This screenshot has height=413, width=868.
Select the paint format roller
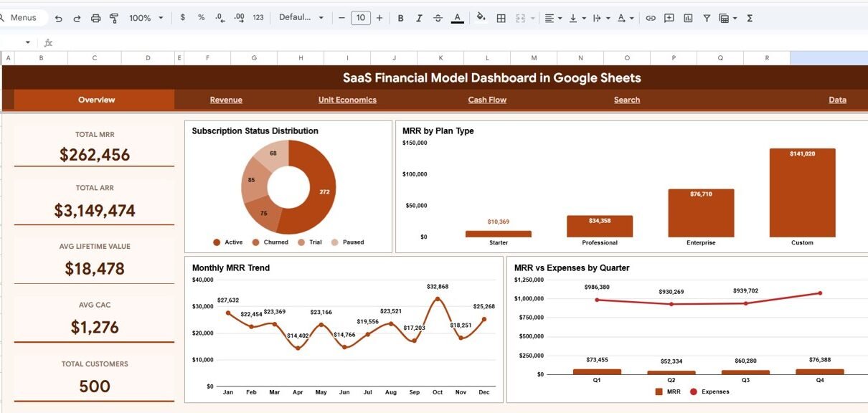tap(114, 18)
